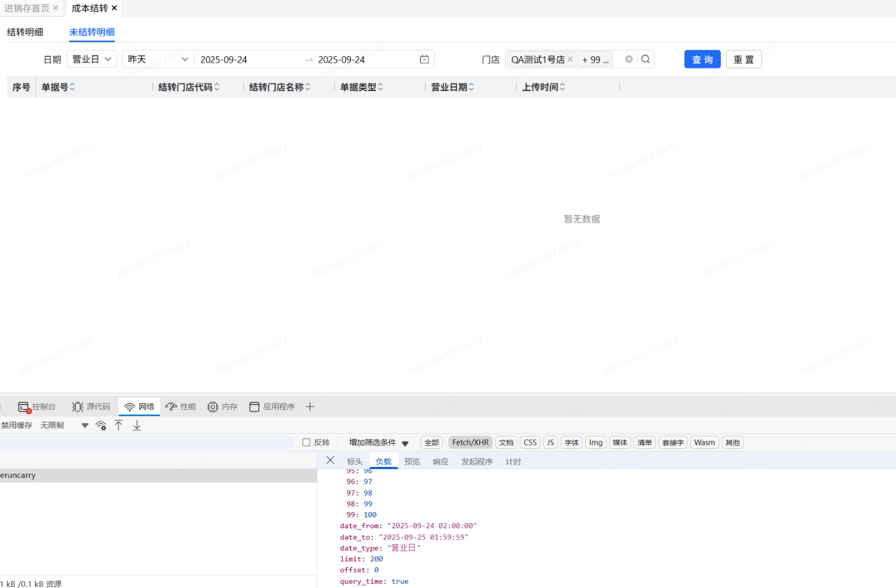Focus the network filter text box

(x=147, y=442)
